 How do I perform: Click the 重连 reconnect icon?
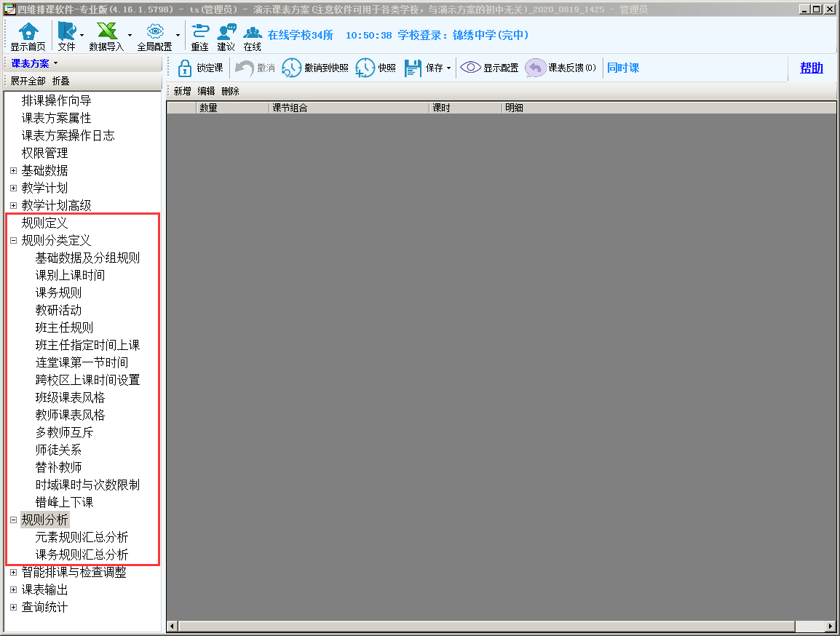[199, 32]
